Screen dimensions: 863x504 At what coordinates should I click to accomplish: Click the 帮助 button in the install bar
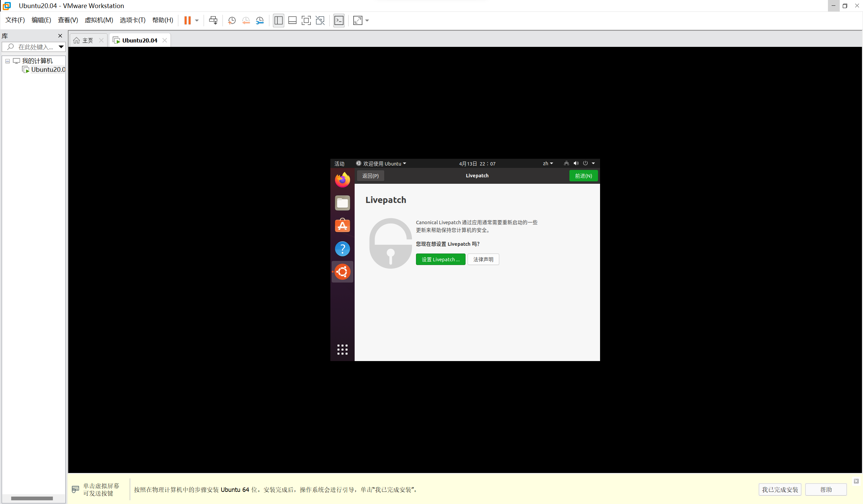(x=826, y=489)
